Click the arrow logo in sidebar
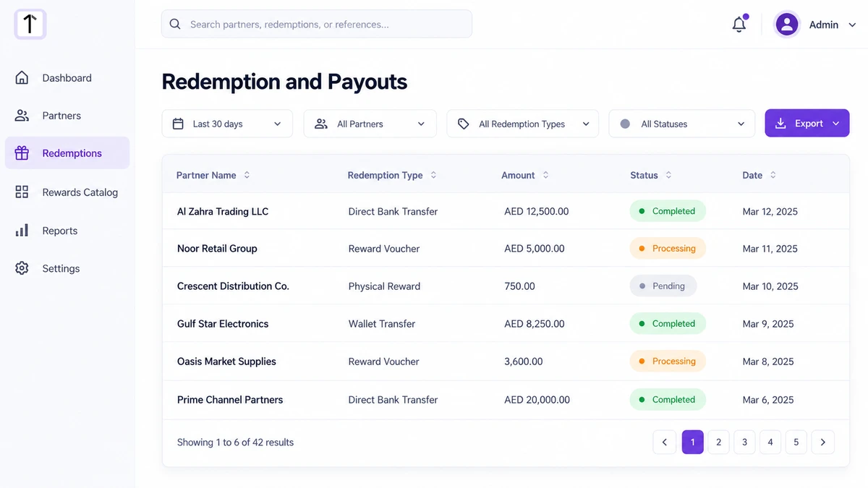This screenshot has height=488, width=868. 30,24
